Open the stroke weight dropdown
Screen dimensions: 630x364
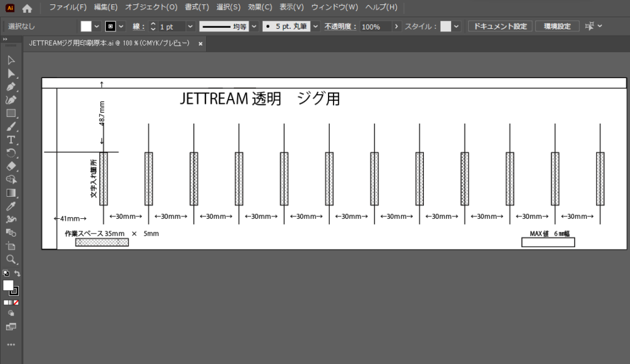(190, 26)
